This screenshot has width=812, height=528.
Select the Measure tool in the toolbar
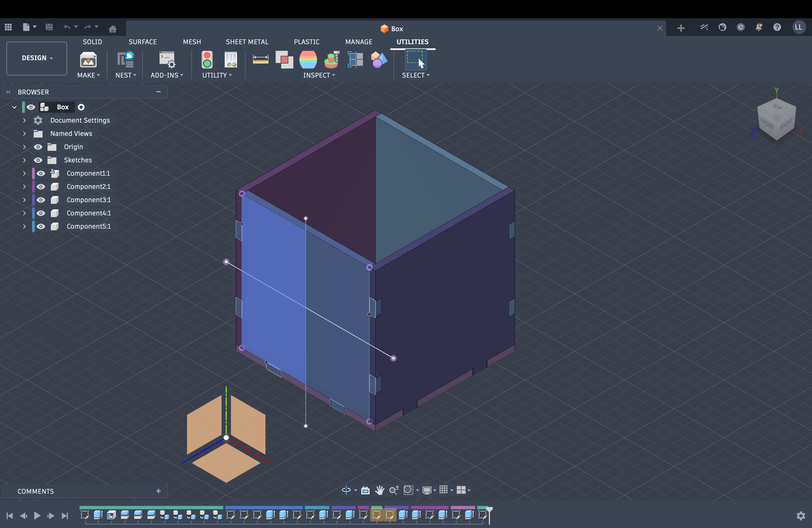[261, 59]
